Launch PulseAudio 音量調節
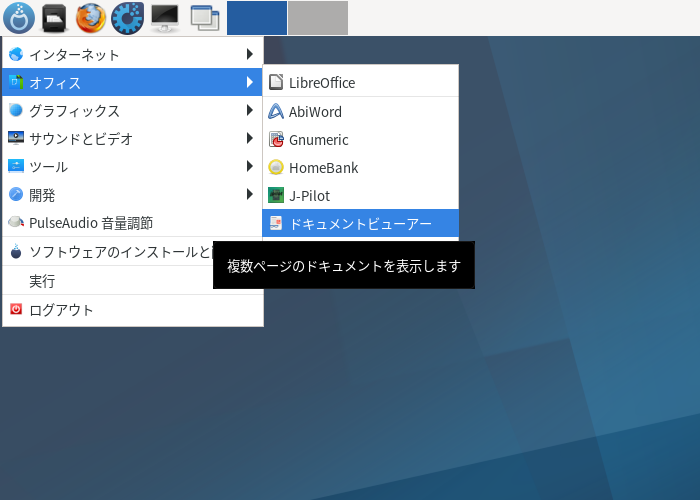The image size is (700, 500). (x=133, y=222)
